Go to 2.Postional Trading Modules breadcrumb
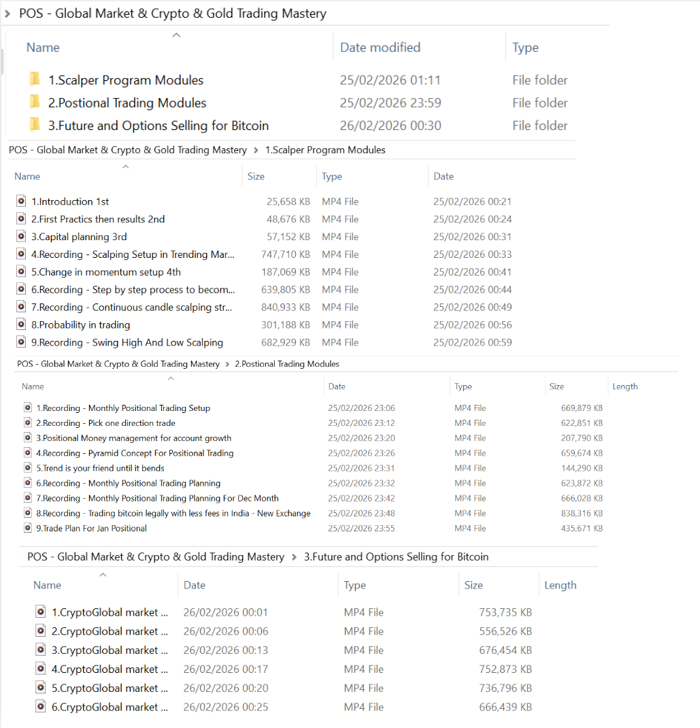Viewport: 700px width, 728px height. [x=286, y=364]
